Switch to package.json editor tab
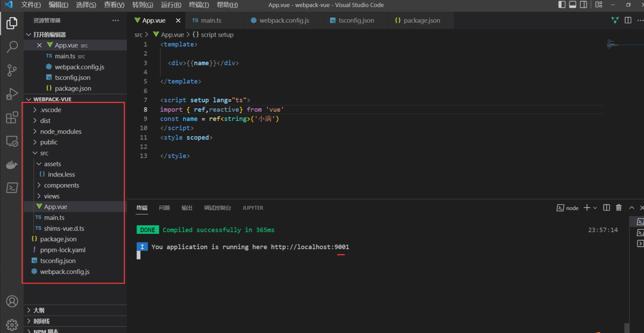Screen dimensions: 644x333 pyautogui.click(x=421, y=21)
